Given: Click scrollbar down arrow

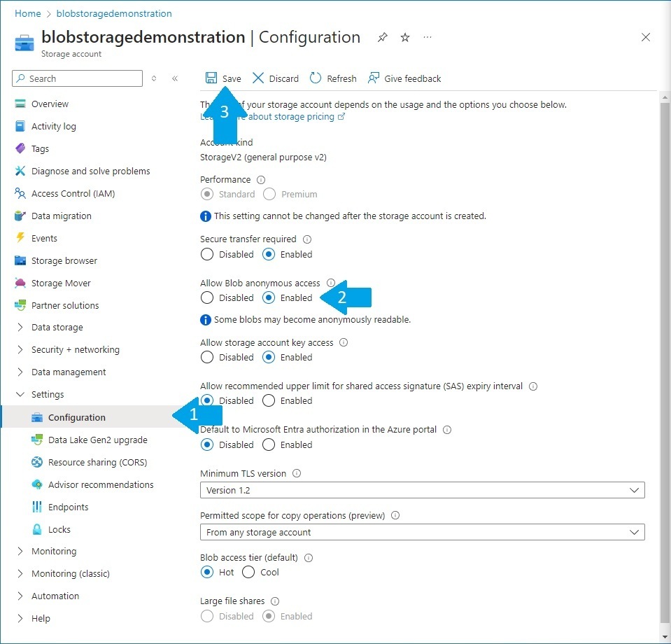Looking at the screenshot, I should pos(665,638).
